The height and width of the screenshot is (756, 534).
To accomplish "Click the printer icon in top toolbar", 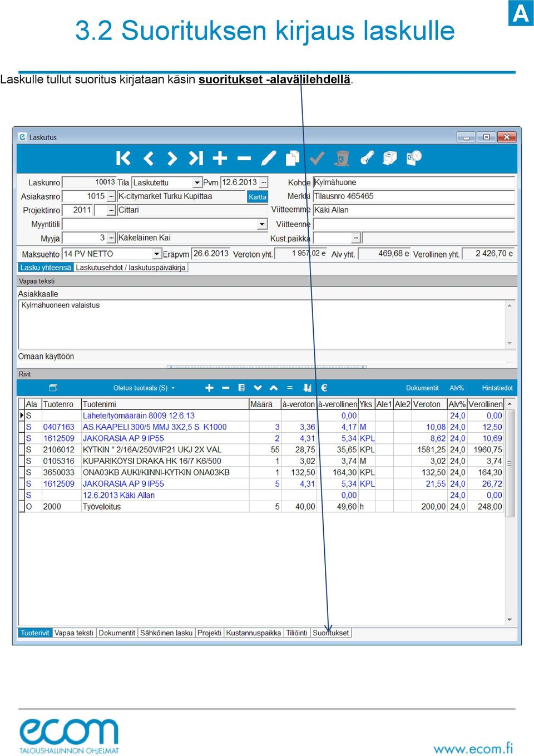I will [390, 159].
